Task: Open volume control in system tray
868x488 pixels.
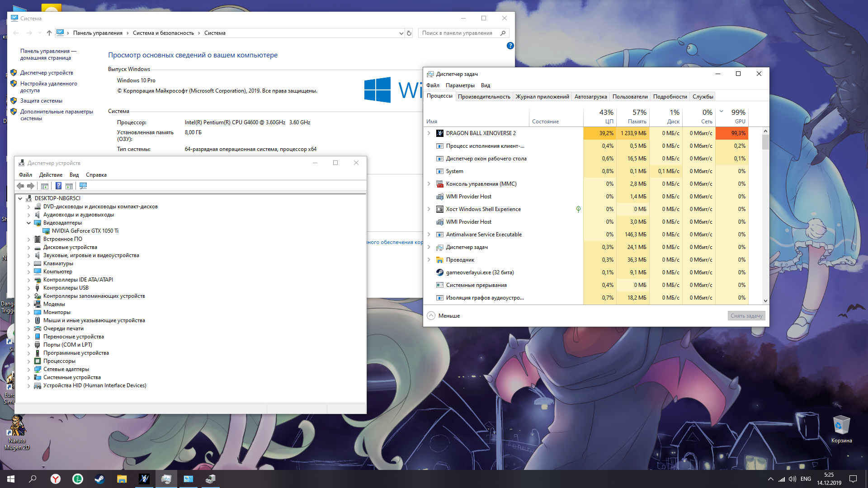Action: (x=793, y=479)
